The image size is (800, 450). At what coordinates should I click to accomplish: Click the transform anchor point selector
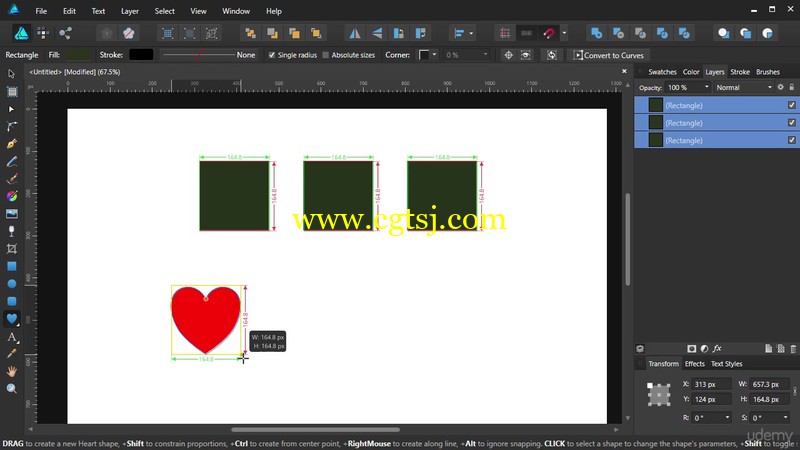(658, 394)
